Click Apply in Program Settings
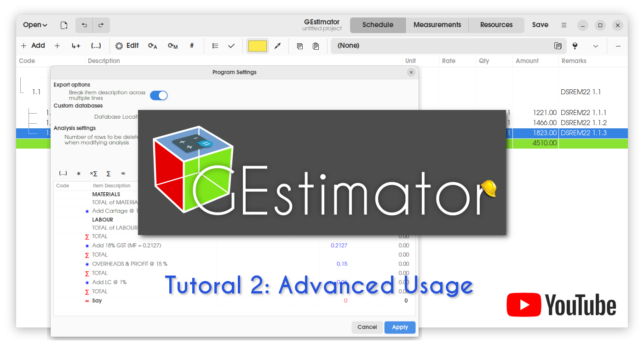 (x=400, y=327)
